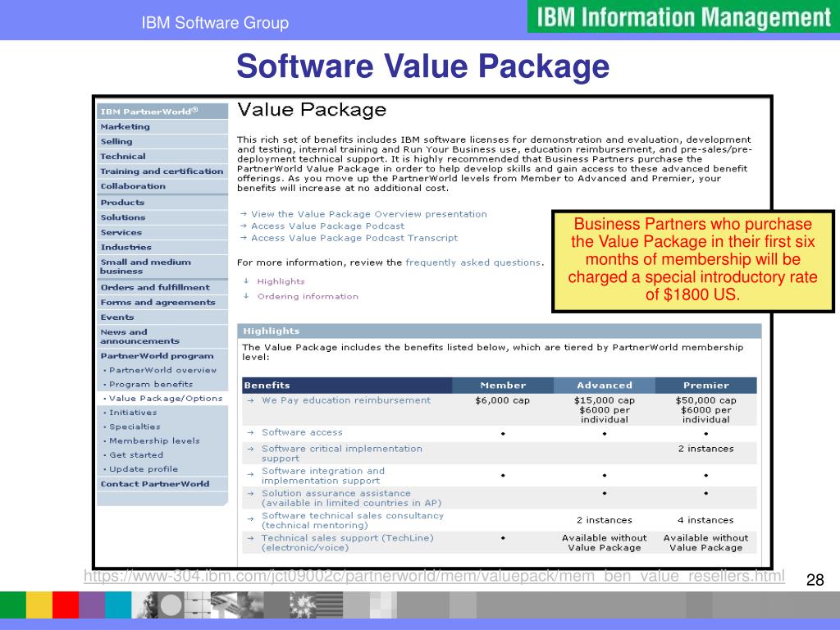Click the Premier column header
The height and width of the screenshot is (630, 840).
point(706,386)
